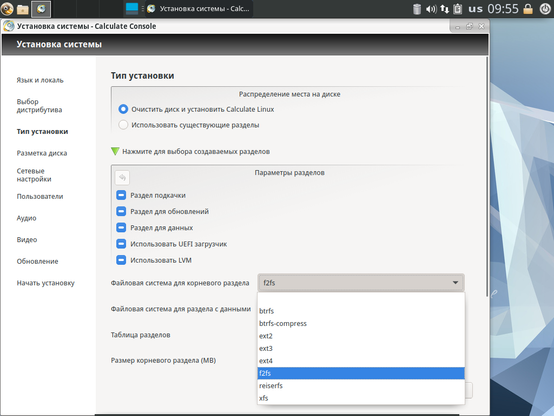Screen dimensions: 554x416
Task: Choose reiserfs from the filesystem list
Action: 361,385
